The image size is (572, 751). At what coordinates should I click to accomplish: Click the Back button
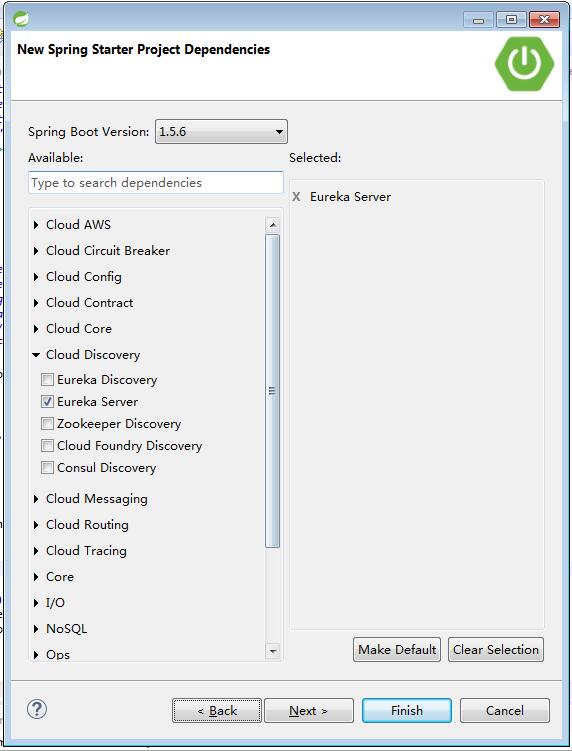coord(217,710)
